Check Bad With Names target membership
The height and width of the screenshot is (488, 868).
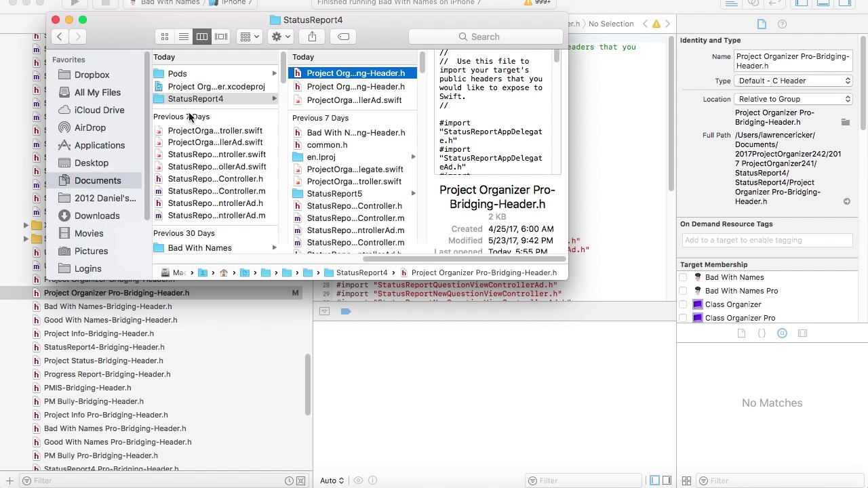[683, 277]
